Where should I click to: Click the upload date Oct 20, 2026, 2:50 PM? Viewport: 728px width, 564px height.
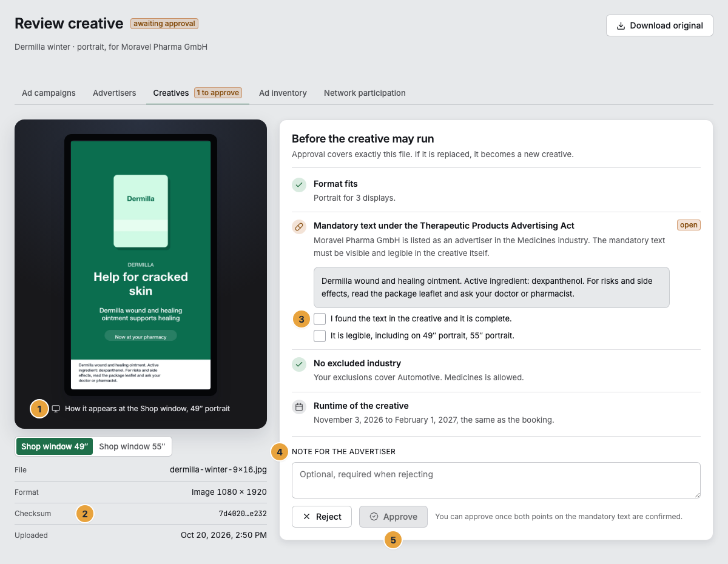point(224,535)
